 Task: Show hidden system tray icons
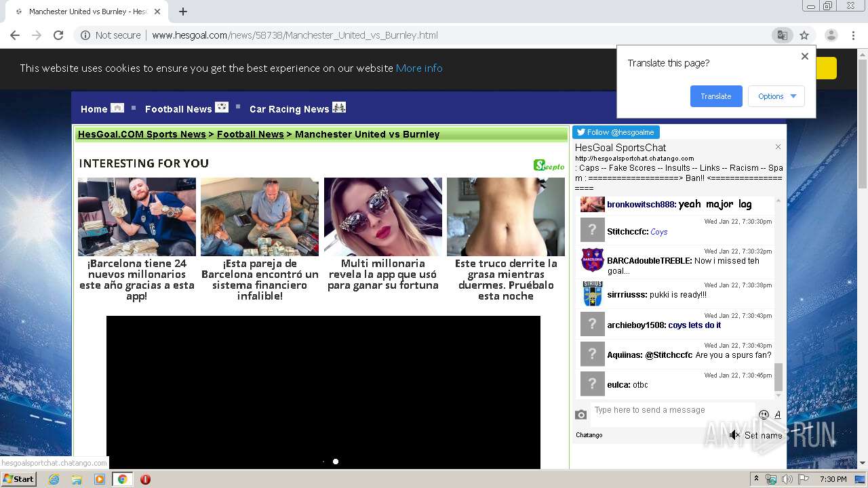(756, 479)
